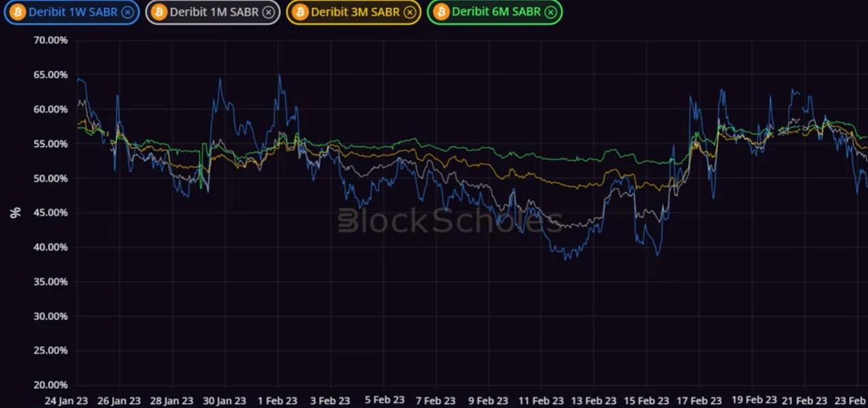Click the 9 Feb 23 date label
The image size is (868, 408).
[x=489, y=401]
